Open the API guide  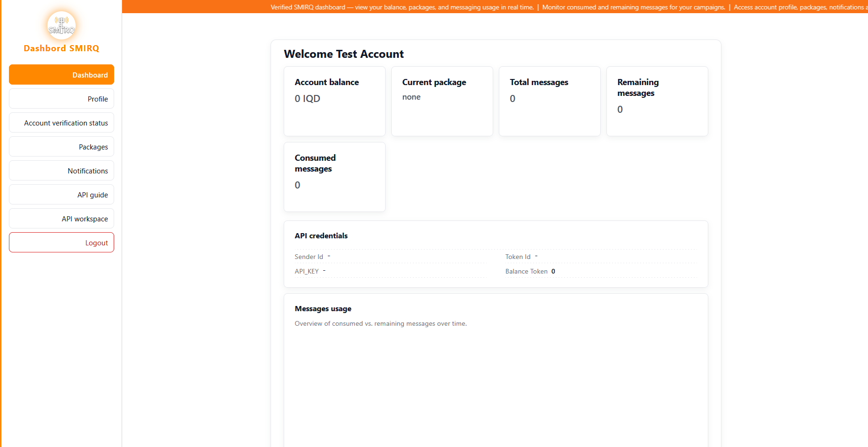coord(61,195)
